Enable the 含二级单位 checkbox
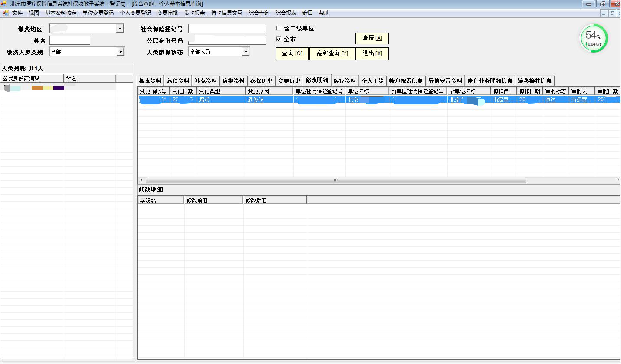The height and width of the screenshot is (364, 621). pos(279,29)
